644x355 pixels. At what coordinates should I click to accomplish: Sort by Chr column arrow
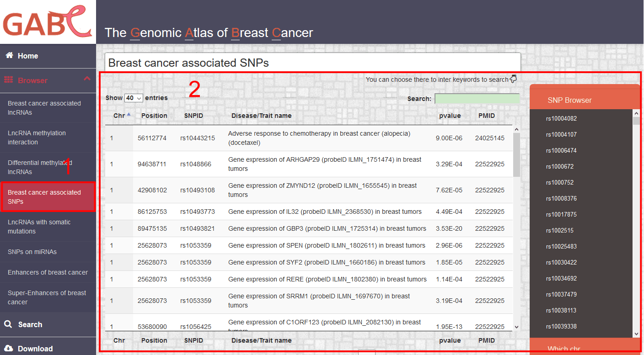pyautogui.click(x=129, y=115)
